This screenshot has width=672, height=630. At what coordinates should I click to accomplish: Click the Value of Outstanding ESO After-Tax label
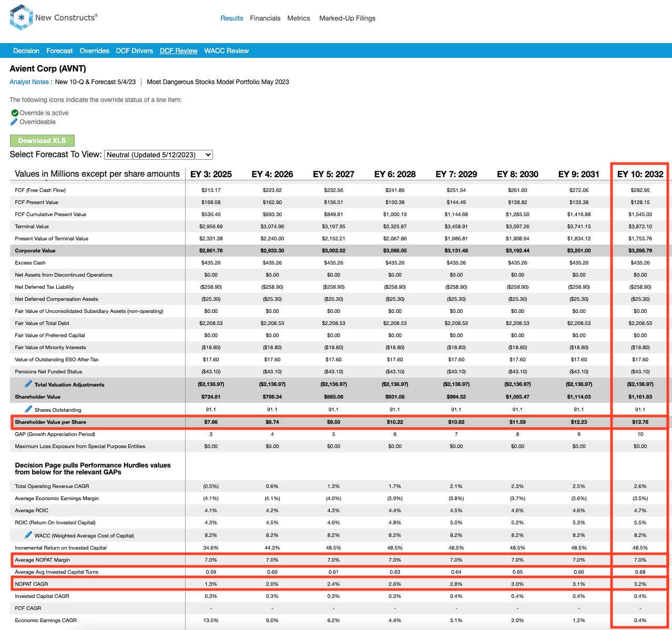pyautogui.click(x=57, y=360)
